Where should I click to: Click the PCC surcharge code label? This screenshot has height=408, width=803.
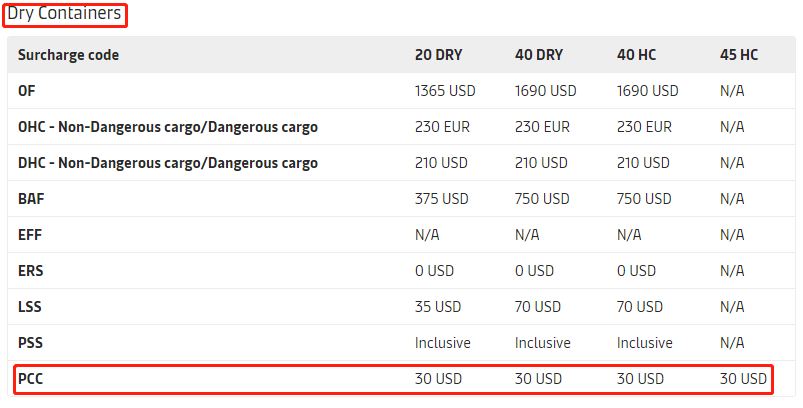click(30, 379)
